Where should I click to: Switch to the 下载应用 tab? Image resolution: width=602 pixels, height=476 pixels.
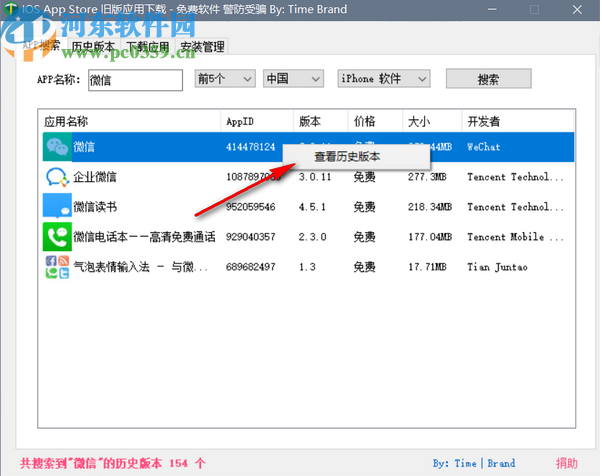pyautogui.click(x=148, y=47)
